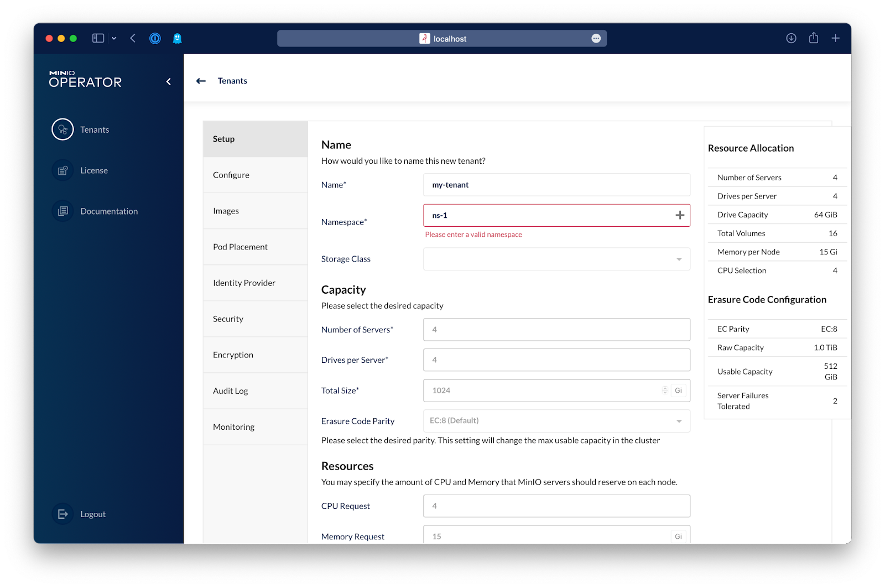Click the Tenants breadcrumb link
The width and height of the screenshot is (885, 588).
pyautogui.click(x=232, y=81)
